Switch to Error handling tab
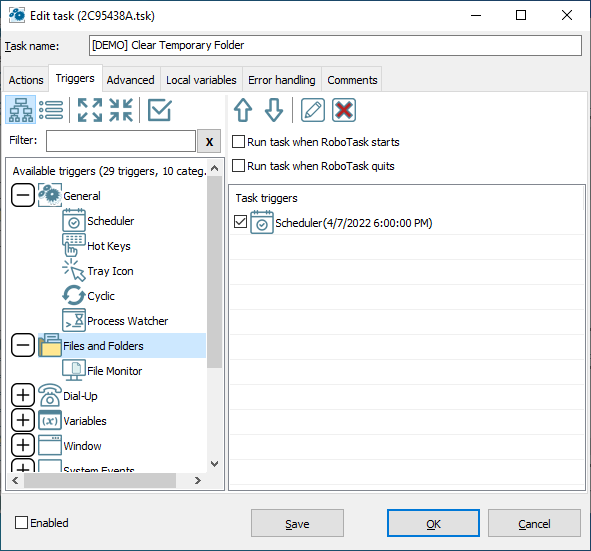Image resolution: width=591 pixels, height=551 pixels. coord(282,80)
